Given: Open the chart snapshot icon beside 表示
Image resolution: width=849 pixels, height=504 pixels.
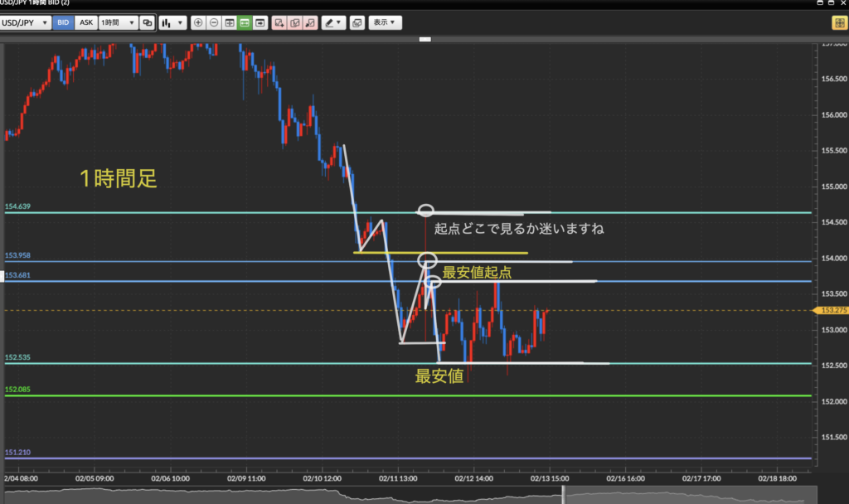Looking at the screenshot, I should click(357, 23).
